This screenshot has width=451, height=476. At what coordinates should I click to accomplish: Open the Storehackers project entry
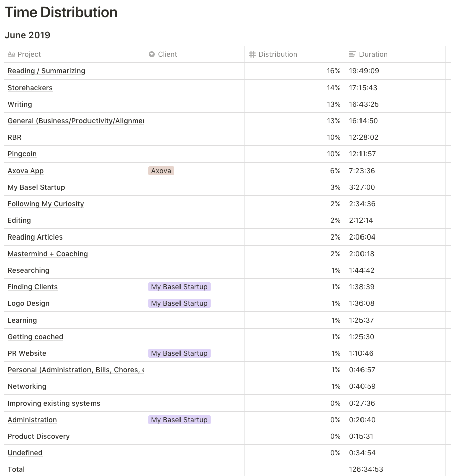tap(30, 88)
